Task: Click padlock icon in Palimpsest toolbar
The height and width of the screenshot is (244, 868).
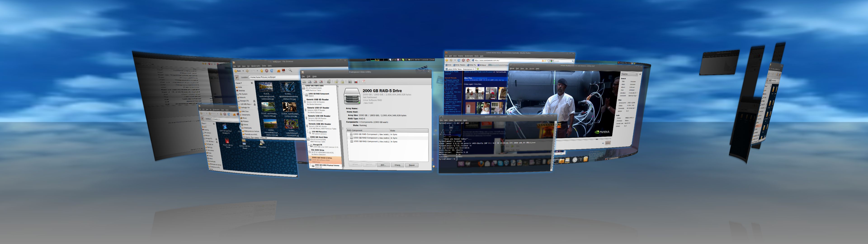Action: click(342, 82)
